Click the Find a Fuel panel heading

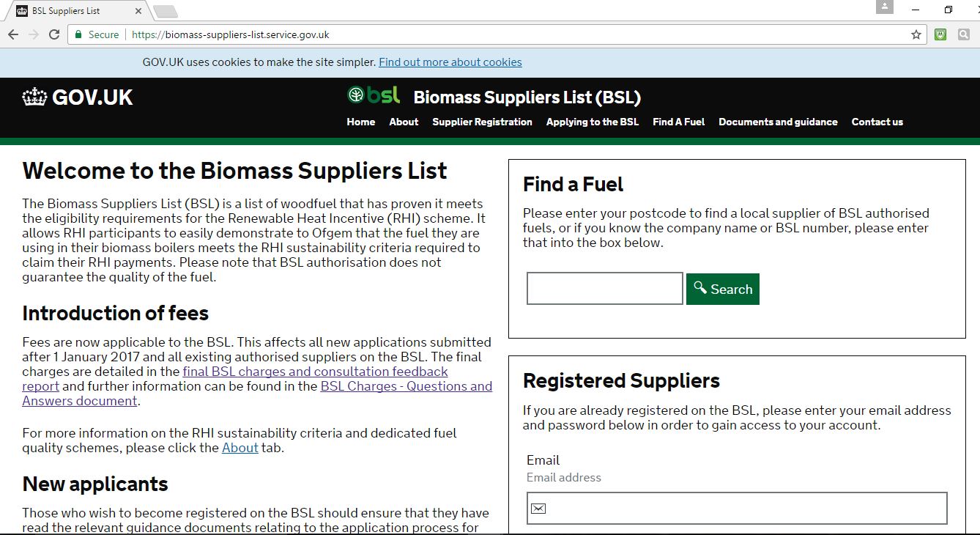tap(573, 185)
